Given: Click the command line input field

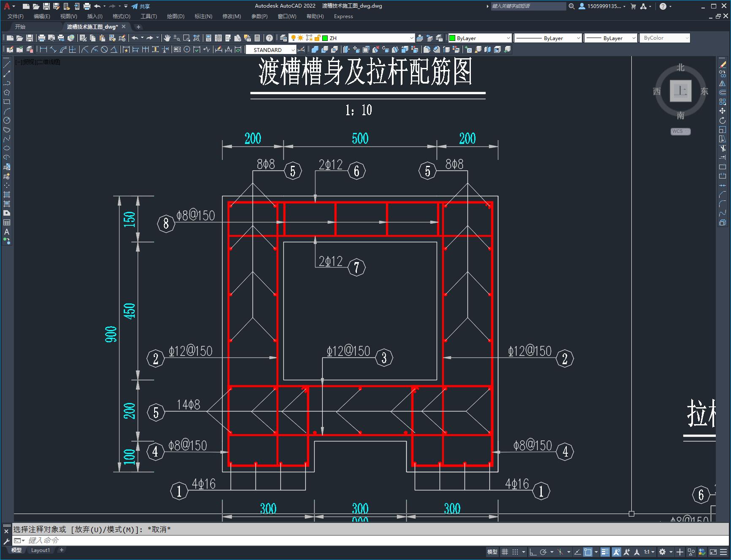Looking at the screenshot, I should (x=376, y=540).
